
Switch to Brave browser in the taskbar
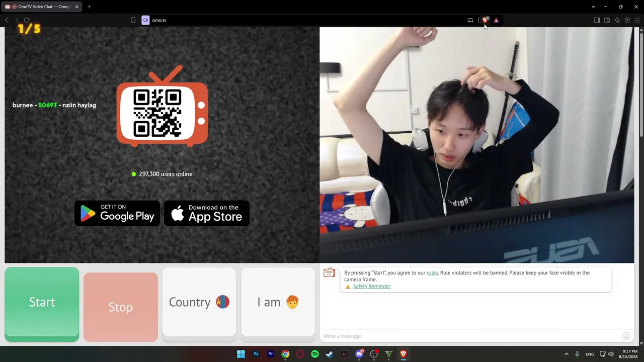(403, 354)
